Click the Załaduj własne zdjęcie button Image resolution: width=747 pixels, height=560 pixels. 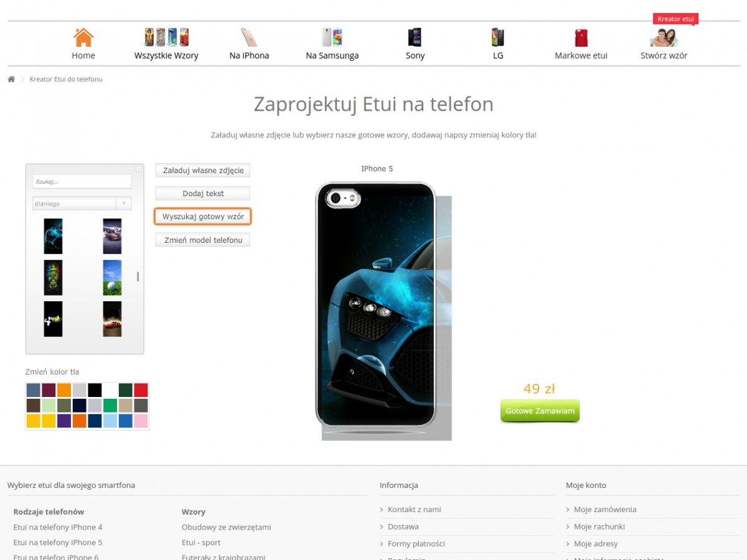[203, 170]
